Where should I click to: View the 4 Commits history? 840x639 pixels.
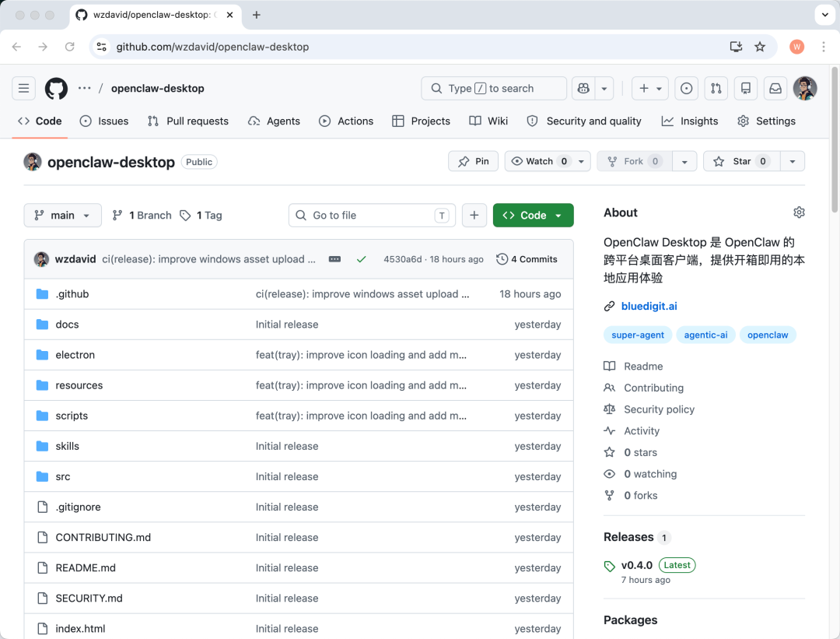(527, 259)
